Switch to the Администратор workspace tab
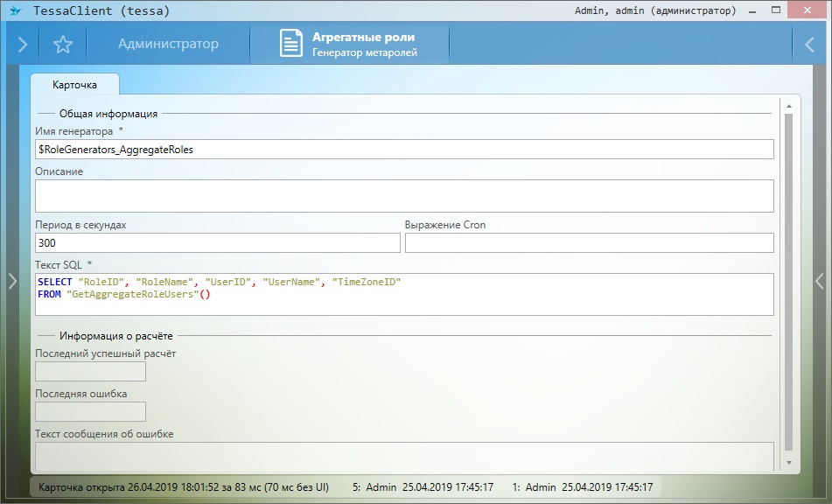 (x=168, y=44)
